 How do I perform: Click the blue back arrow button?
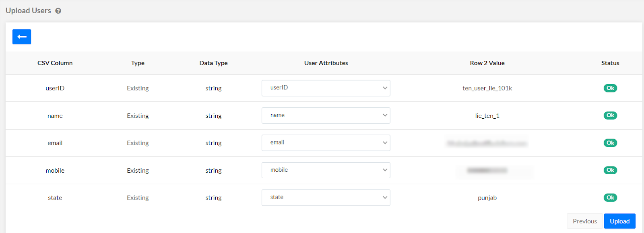[22, 37]
